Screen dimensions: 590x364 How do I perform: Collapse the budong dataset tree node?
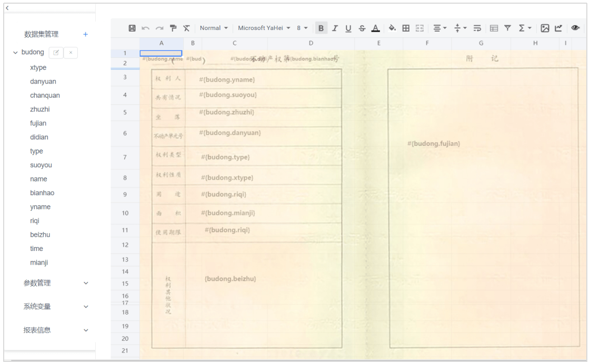(x=15, y=53)
